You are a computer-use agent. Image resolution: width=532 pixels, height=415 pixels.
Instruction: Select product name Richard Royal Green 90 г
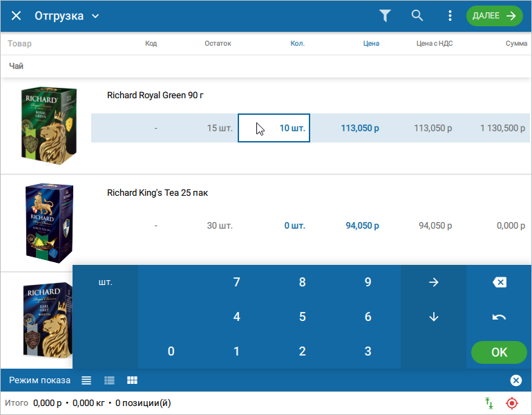[155, 95]
